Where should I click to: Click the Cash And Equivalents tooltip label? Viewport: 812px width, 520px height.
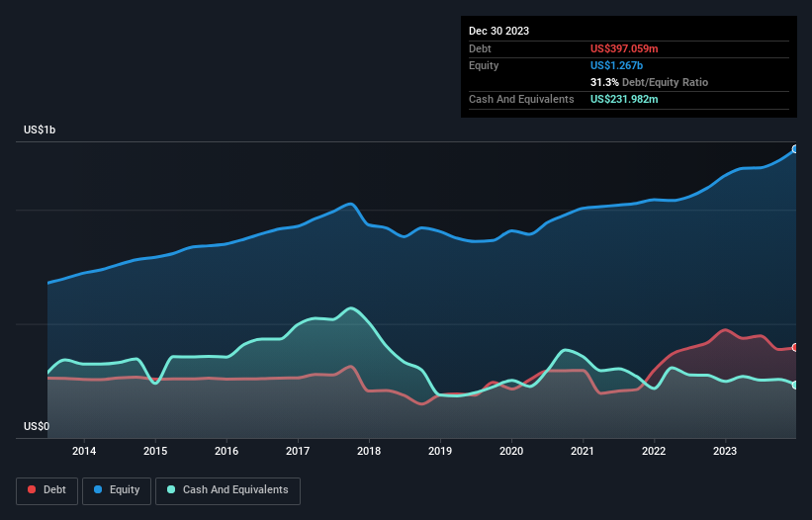[521, 99]
